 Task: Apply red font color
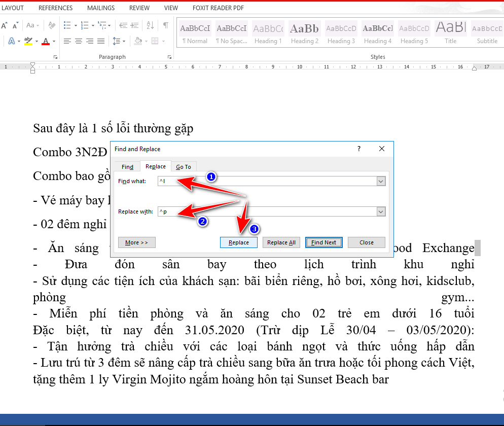46,41
